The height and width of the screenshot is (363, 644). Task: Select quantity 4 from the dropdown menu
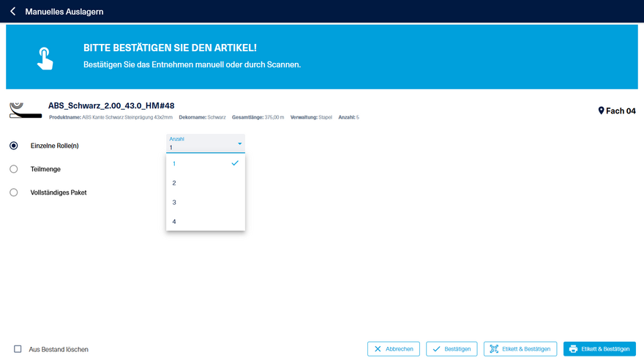[174, 221]
